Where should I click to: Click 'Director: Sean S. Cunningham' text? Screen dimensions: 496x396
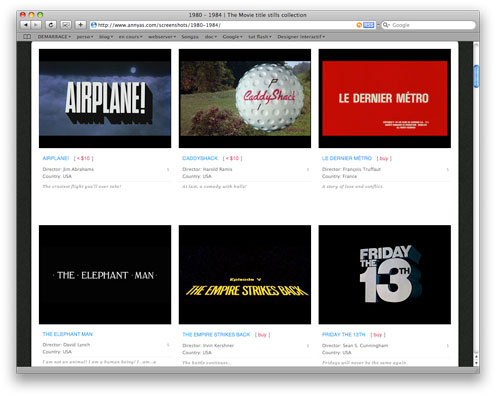(x=355, y=346)
